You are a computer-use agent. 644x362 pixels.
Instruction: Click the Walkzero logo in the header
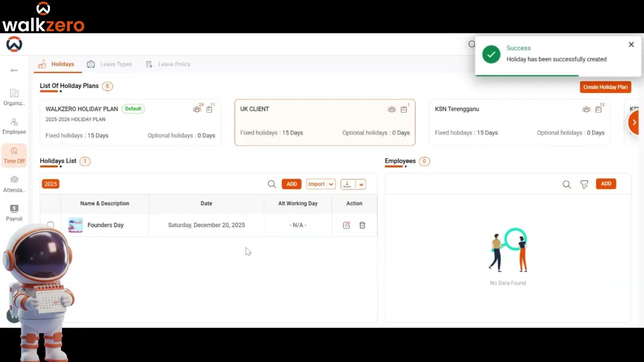click(x=14, y=44)
